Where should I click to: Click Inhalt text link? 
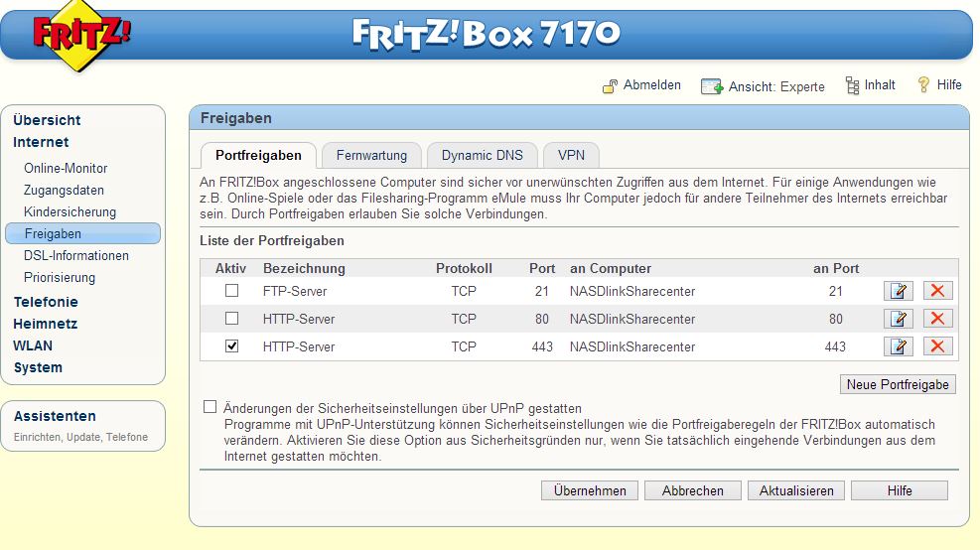click(880, 85)
